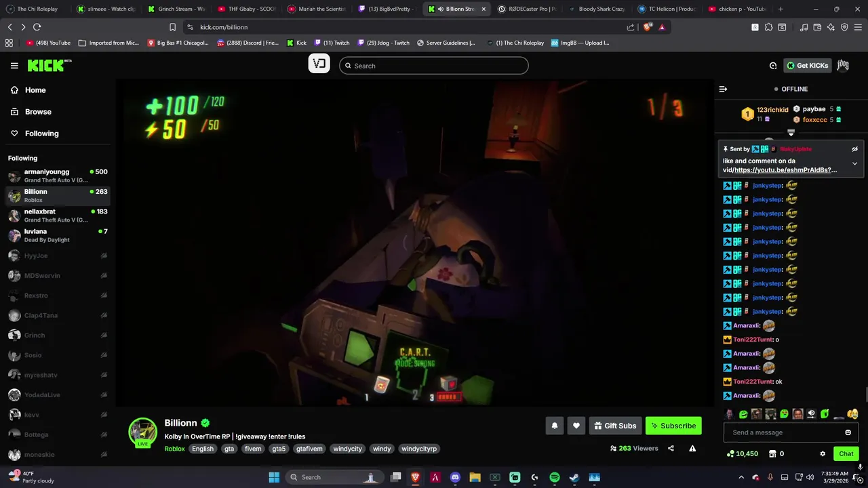Screen dimensions: 868x488
Task: Open Brave Shields lion icon
Action: [647, 27]
